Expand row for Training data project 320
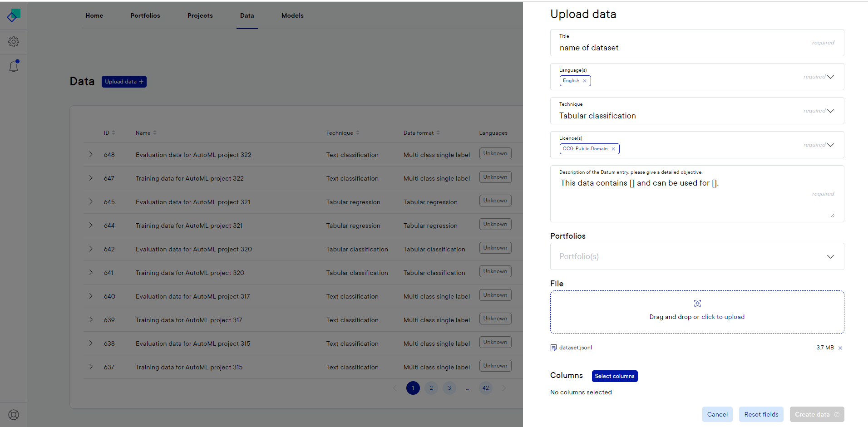 click(x=91, y=273)
